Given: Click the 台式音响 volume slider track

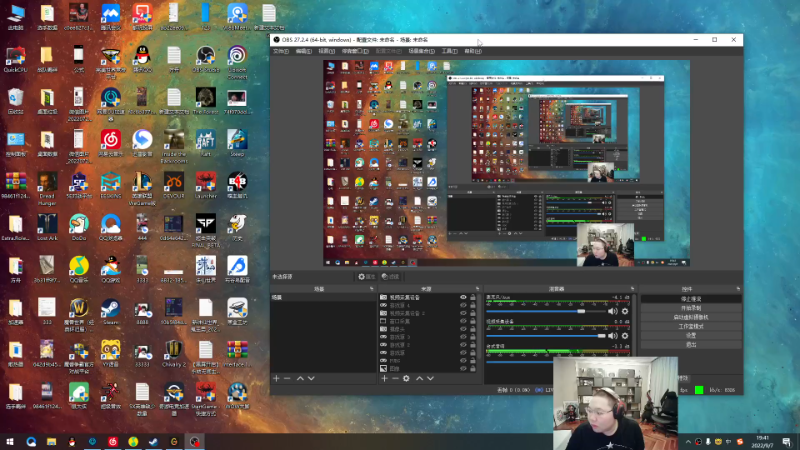Looking at the screenshot, I should (519, 361).
